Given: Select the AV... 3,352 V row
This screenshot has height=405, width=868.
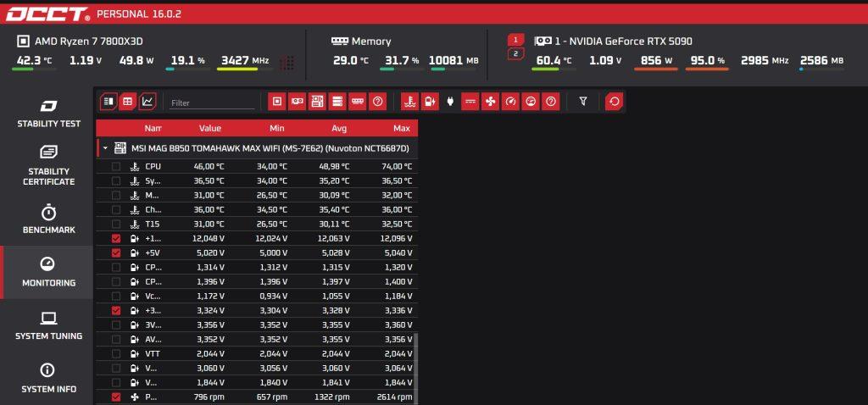Looking at the screenshot, I should [x=257, y=339].
